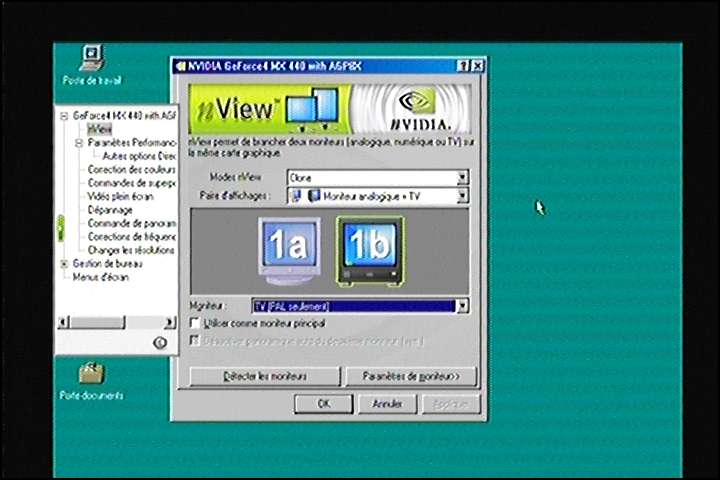Collapse the GeForce4 MX 440 tree node
Screen dimensions: 720x480
coord(64,116)
